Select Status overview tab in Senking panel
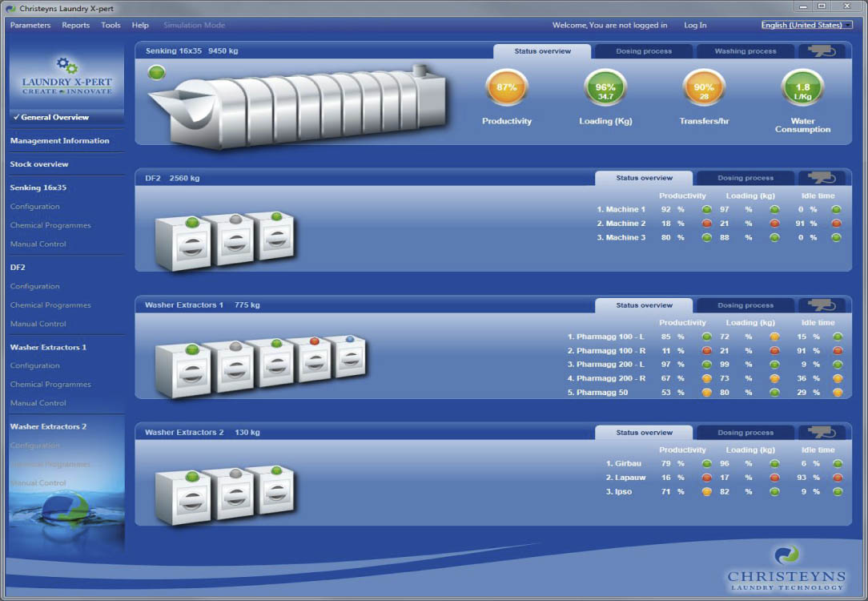The height and width of the screenshot is (601, 868). [x=543, y=51]
